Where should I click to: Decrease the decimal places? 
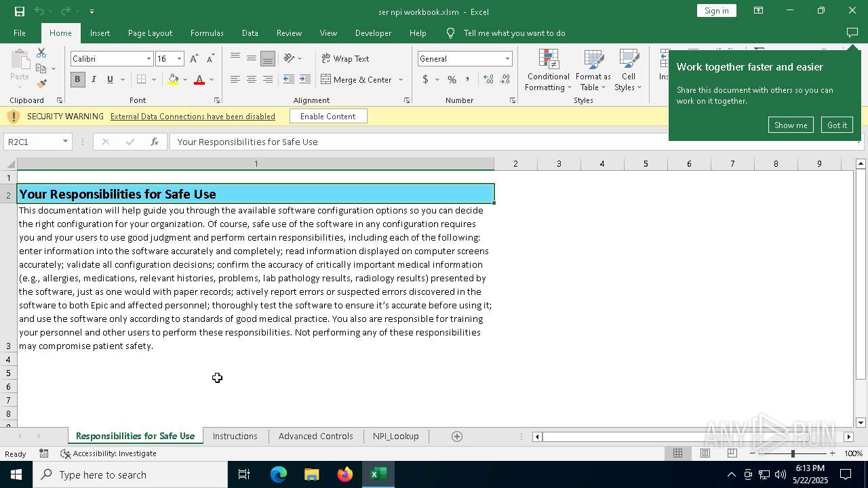click(505, 79)
